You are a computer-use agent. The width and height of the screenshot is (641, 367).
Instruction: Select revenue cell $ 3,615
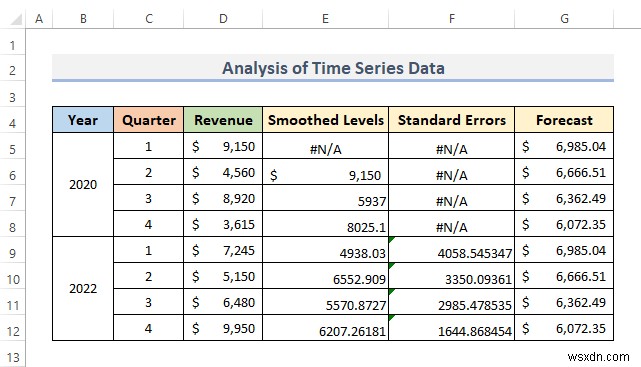(x=223, y=224)
